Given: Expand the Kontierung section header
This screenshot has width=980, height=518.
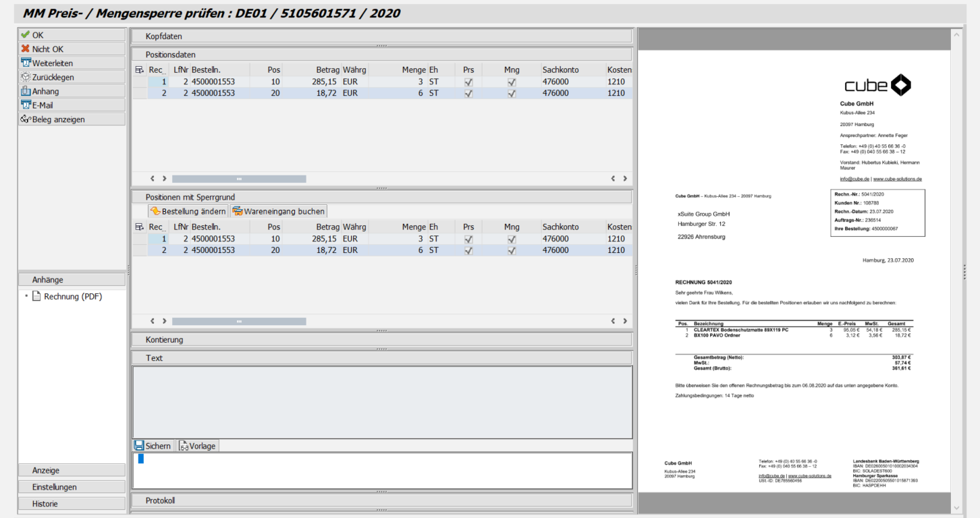Looking at the screenshot, I should click(164, 340).
